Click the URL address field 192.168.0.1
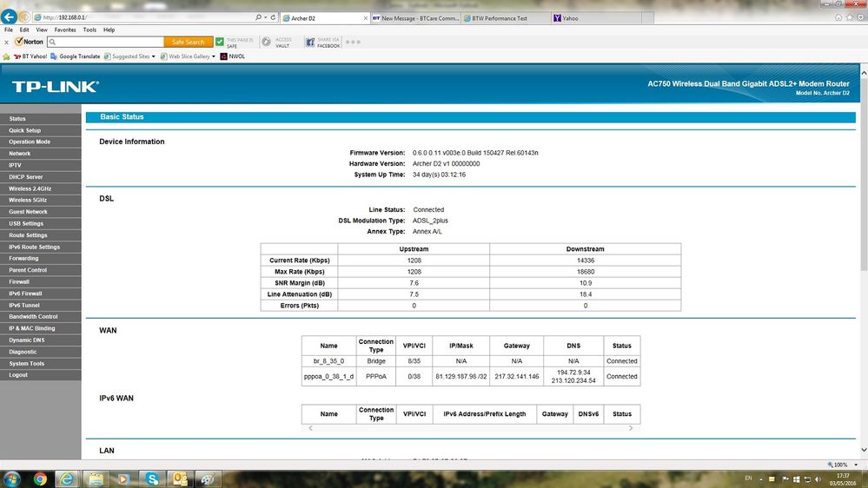The image size is (868, 488). (x=144, y=17)
